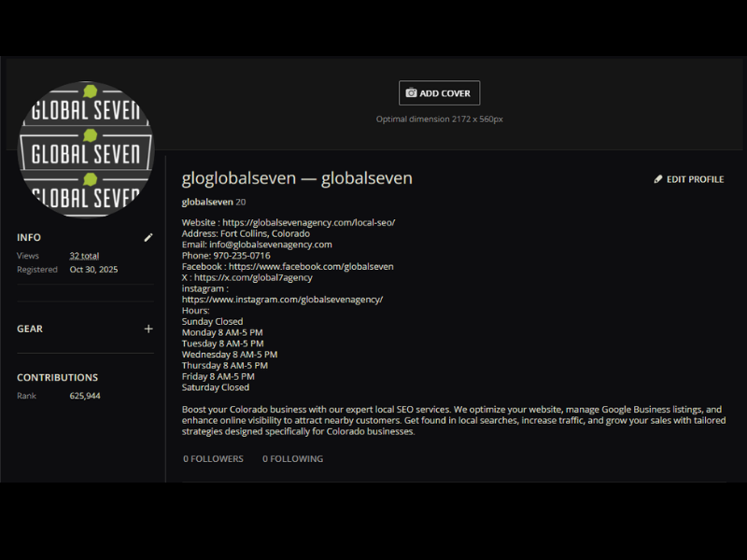The height and width of the screenshot is (560, 747).
Task: Click the 32 total views link
Action: pyautogui.click(x=84, y=256)
